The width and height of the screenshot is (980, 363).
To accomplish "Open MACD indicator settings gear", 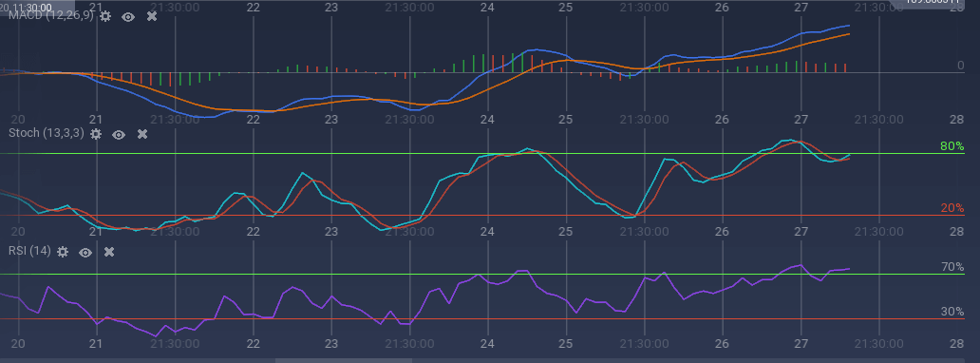I will [x=105, y=17].
